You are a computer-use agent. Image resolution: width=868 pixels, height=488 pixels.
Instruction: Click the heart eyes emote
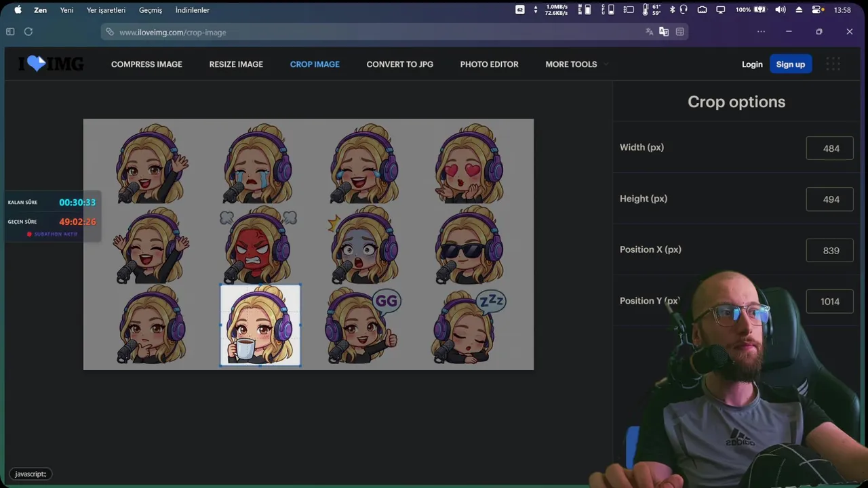469,163
